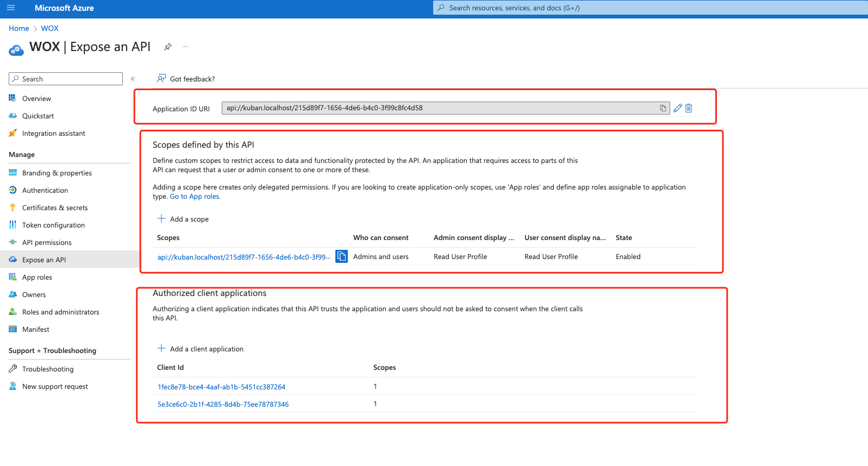Go to Certificates & secrets
The height and width of the screenshot is (466, 868).
click(x=55, y=208)
